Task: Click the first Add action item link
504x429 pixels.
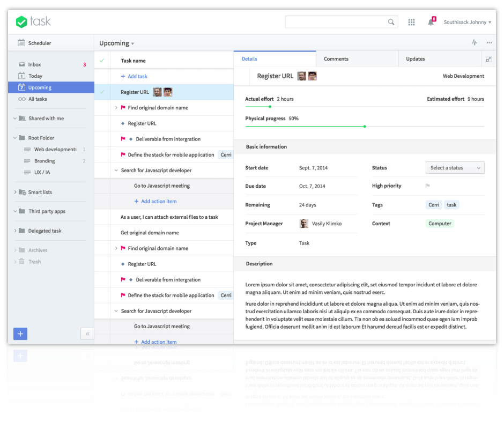Action: point(155,201)
